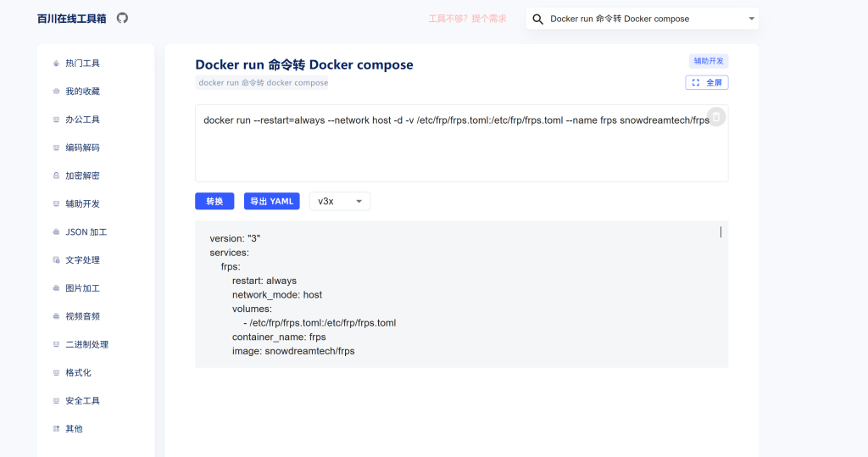Click 'image: snowdreamtech/frps' output line
868x457 pixels.
(x=293, y=351)
